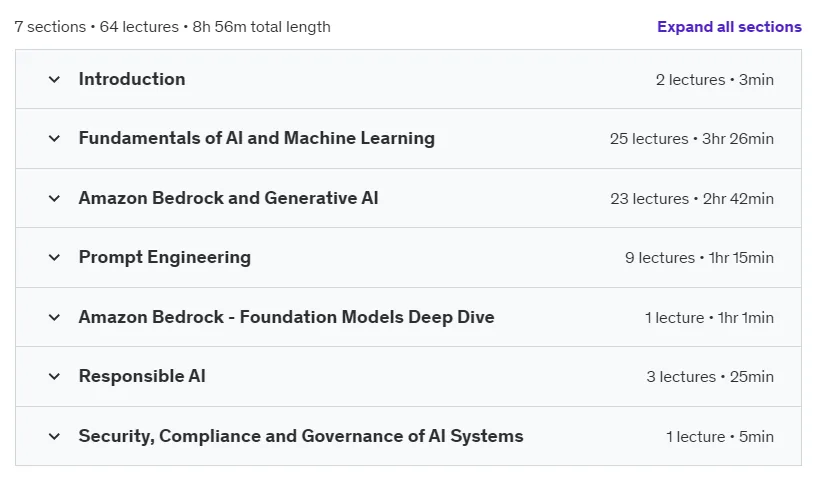
Task: Click the Prompt Engineering section heading
Action: 164,257
